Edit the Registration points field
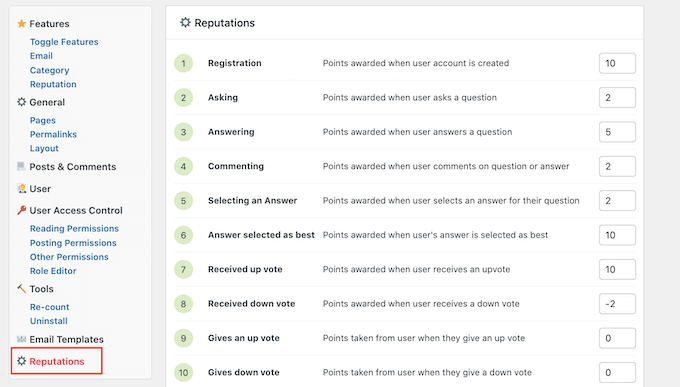This screenshot has height=387, width=680. 617,63
